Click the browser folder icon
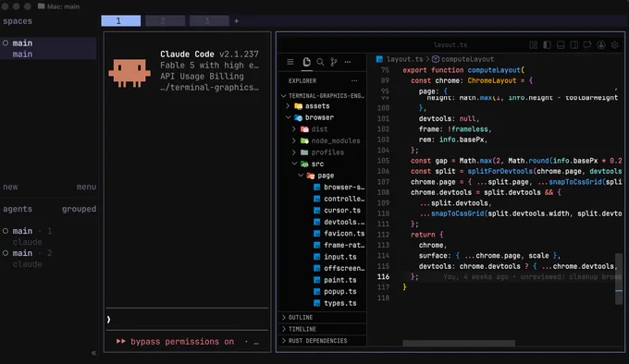This screenshot has height=364, width=629. (299, 117)
